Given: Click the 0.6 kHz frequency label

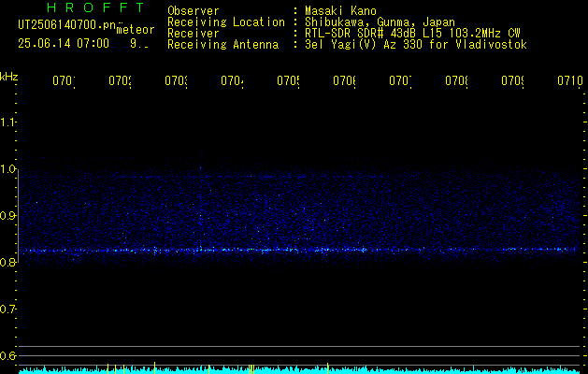Looking at the screenshot, I should [x=7, y=355].
